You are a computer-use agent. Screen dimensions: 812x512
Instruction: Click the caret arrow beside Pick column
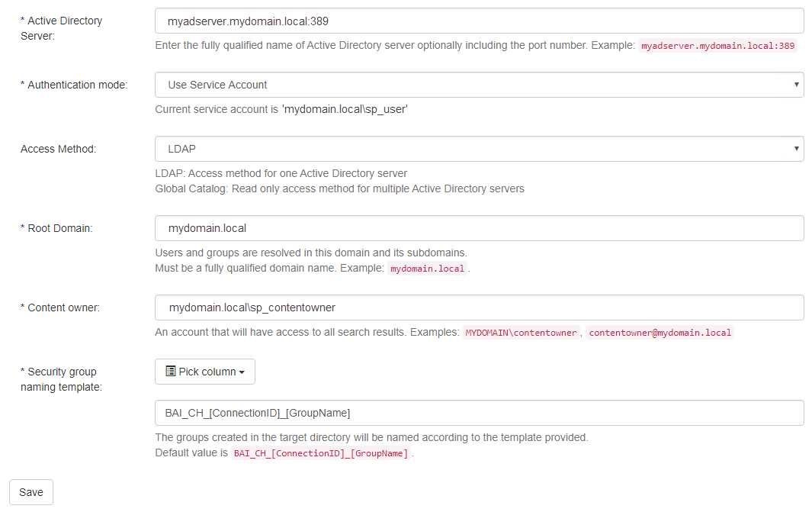242,372
